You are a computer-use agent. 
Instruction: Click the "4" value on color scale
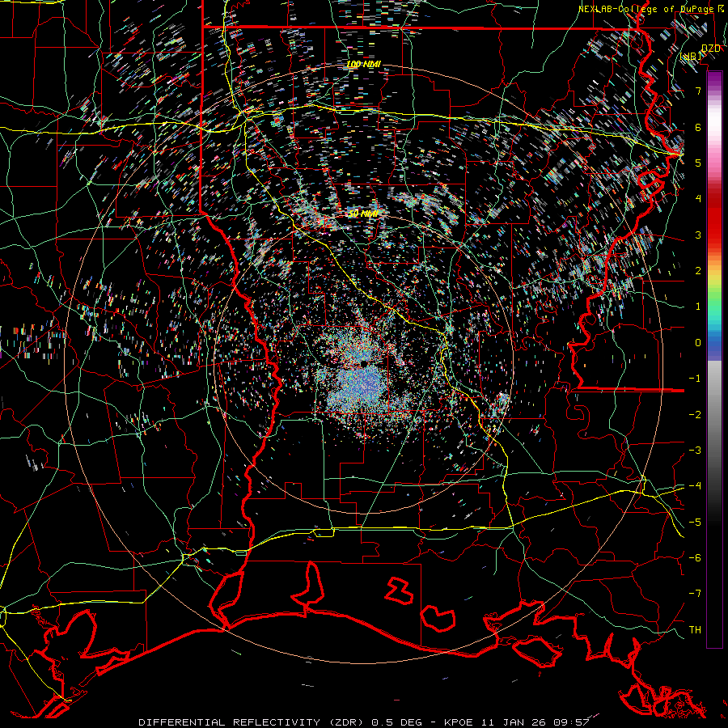[698, 199]
